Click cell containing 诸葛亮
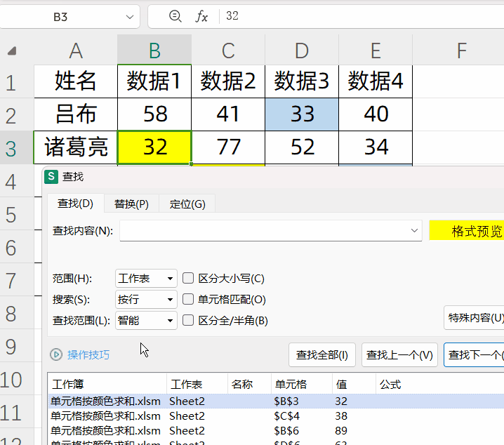The image size is (504, 445). [x=76, y=147]
